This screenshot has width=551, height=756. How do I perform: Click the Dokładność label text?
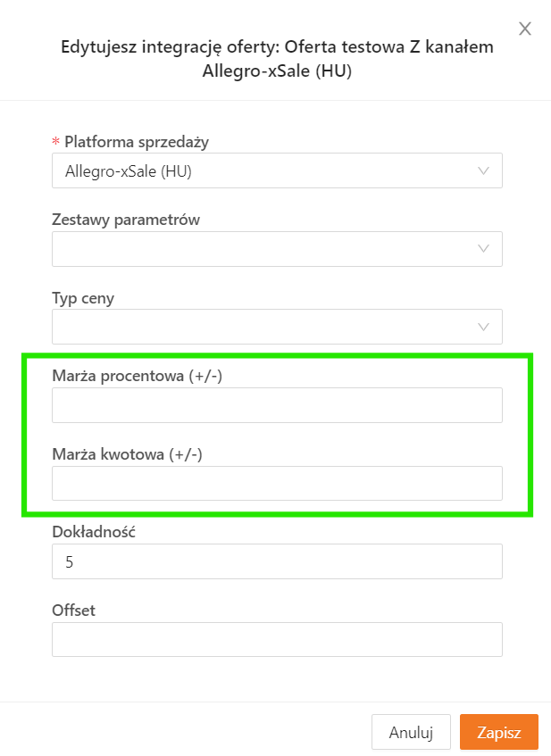pyautogui.click(x=94, y=532)
